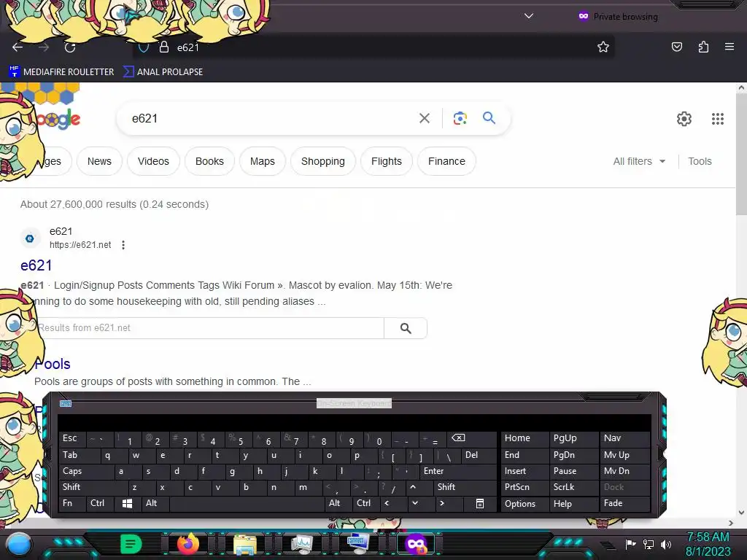Open the Pools sitelink

click(x=53, y=364)
